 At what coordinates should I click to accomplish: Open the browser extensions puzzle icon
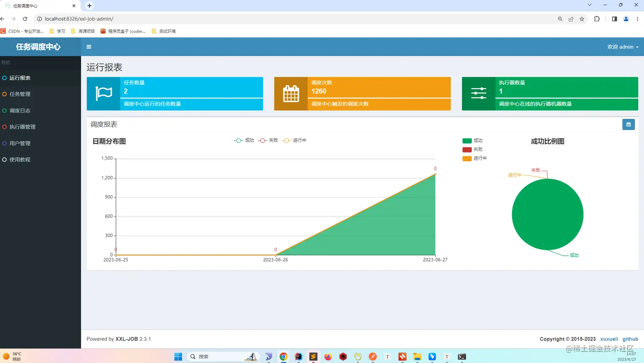[597, 19]
